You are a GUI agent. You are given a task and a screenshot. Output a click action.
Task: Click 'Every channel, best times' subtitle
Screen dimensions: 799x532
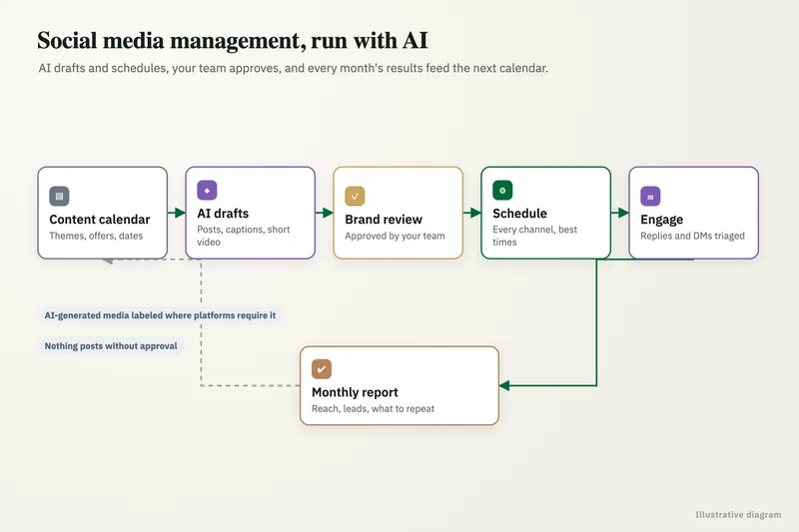pyautogui.click(x=535, y=236)
